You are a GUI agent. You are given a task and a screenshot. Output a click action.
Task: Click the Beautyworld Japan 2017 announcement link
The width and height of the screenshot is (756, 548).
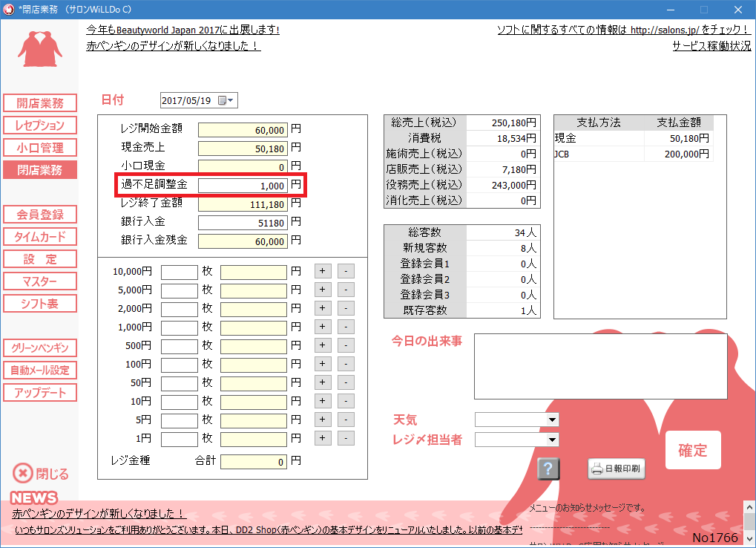coord(183,30)
